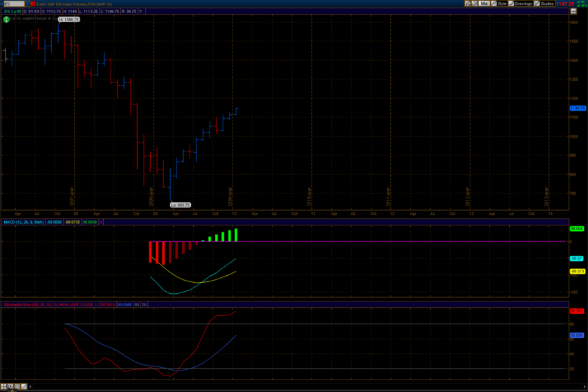Viewport: 588px width, 392px height.
Task: Click the first icon in bottom-left toolbar
Action: point(5,386)
